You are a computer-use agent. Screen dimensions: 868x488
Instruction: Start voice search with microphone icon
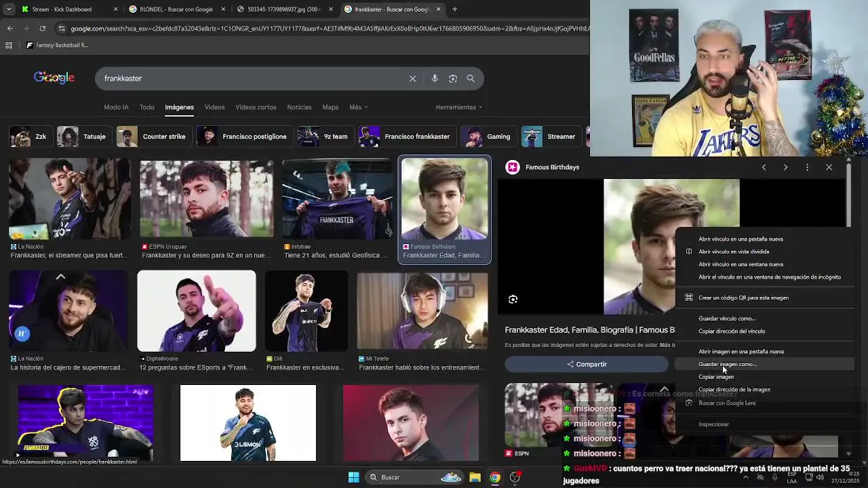[435, 79]
